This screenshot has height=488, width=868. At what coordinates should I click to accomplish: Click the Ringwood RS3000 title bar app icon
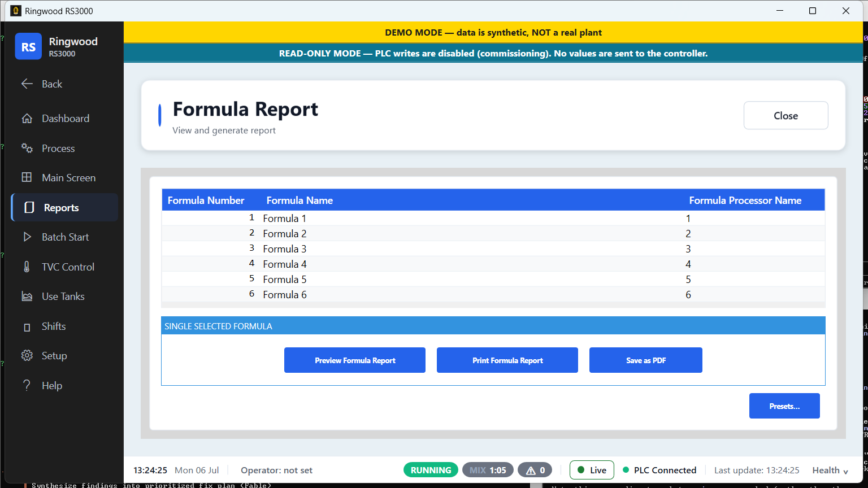pos(16,11)
